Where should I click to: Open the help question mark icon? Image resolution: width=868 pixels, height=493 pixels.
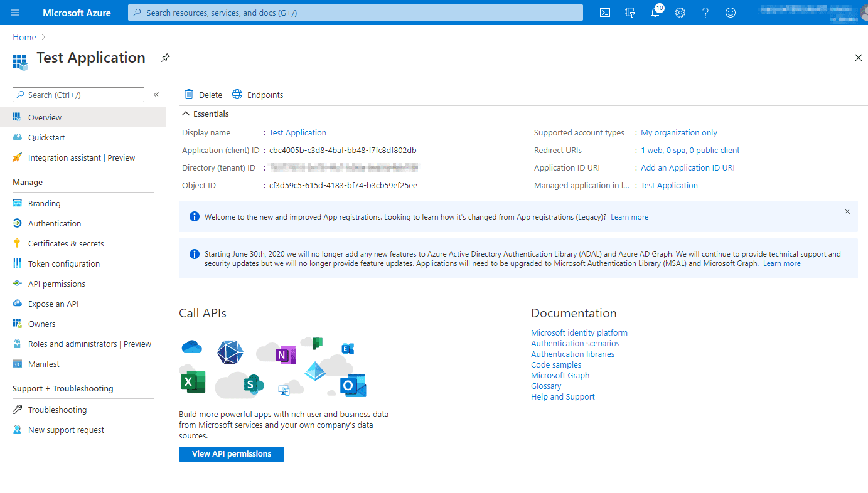(x=705, y=13)
